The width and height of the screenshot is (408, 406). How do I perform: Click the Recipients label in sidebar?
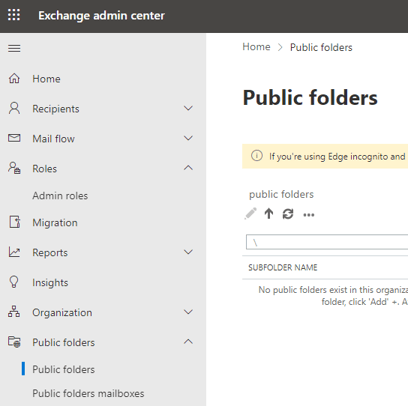point(56,109)
